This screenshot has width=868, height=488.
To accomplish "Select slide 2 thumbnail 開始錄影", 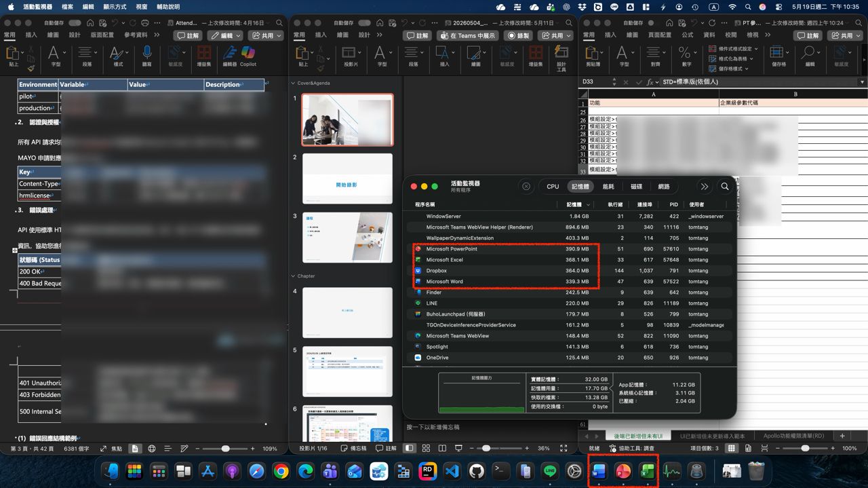I will click(347, 179).
